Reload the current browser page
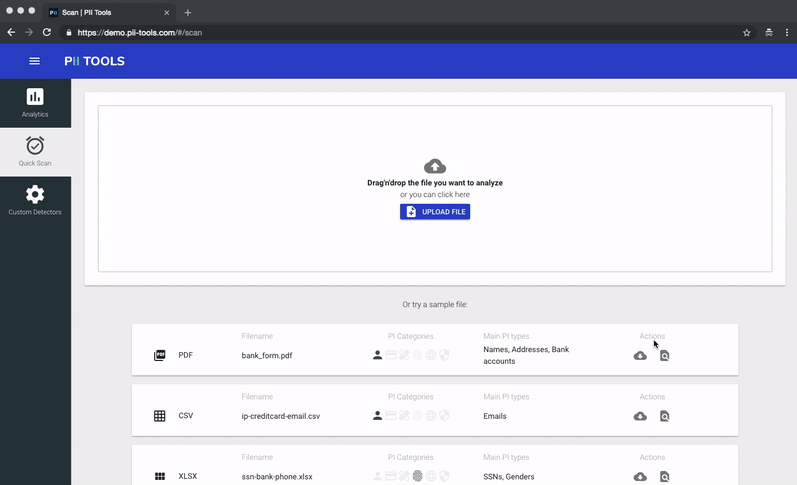The width and height of the screenshot is (797, 485). [47, 33]
